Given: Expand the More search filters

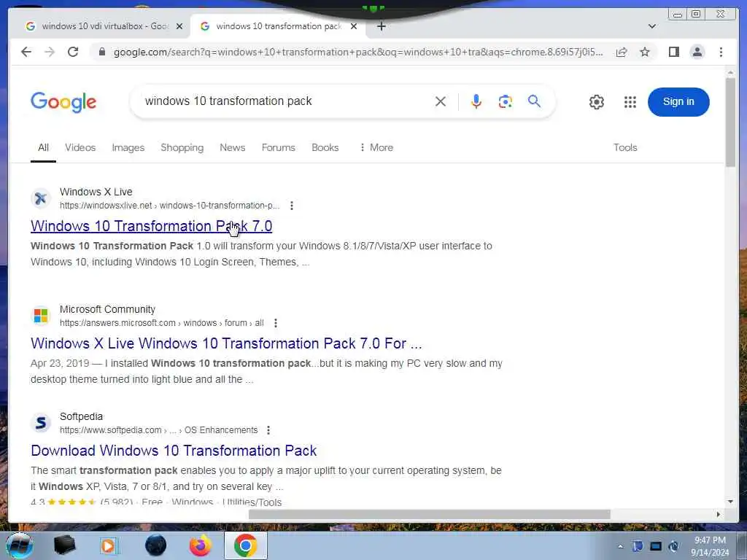Looking at the screenshot, I should pyautogui.click(x=376, y=147).
